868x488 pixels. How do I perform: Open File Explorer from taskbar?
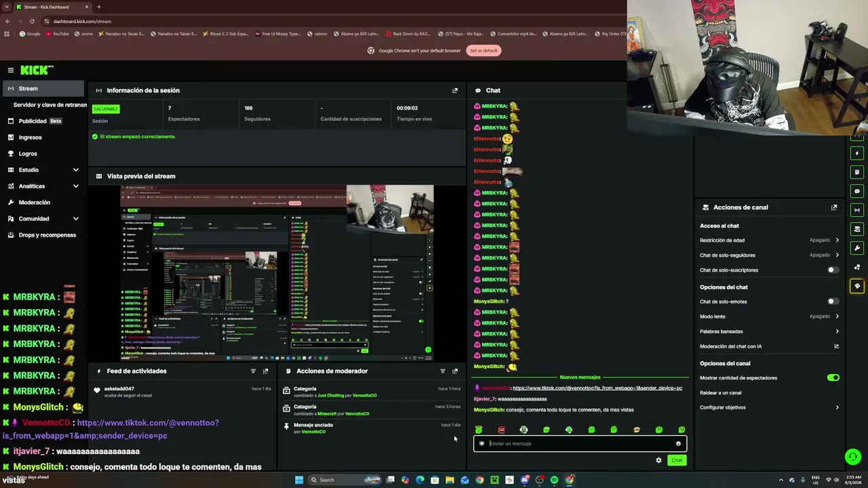(450, 480)
